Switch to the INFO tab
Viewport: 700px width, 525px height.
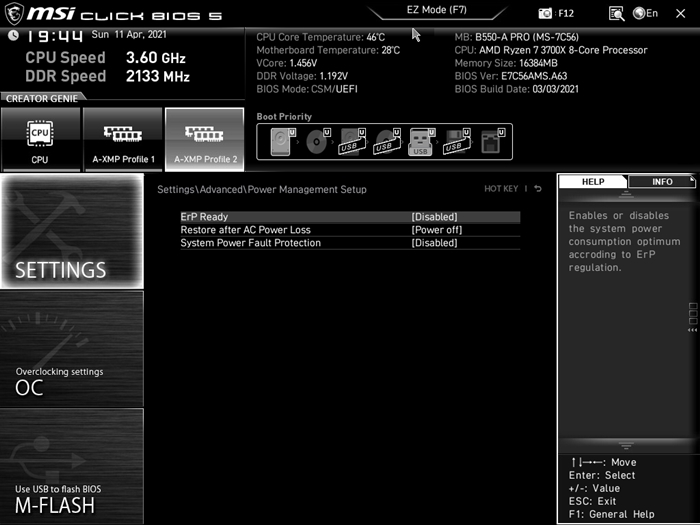pyautogui.click(x=662, y=182)
